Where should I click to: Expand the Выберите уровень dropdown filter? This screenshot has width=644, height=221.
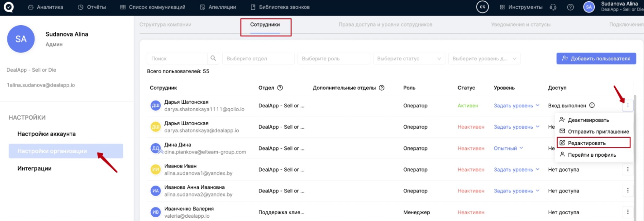point(484,59)
